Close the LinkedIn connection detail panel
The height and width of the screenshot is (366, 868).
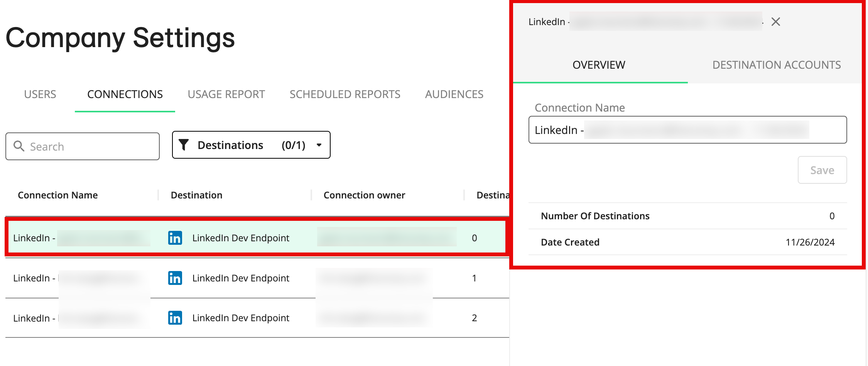coord(775,22)
